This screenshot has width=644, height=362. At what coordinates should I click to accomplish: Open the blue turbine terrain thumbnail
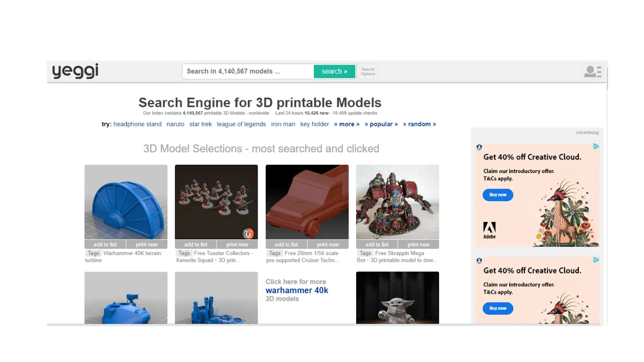tap(126, 202)
